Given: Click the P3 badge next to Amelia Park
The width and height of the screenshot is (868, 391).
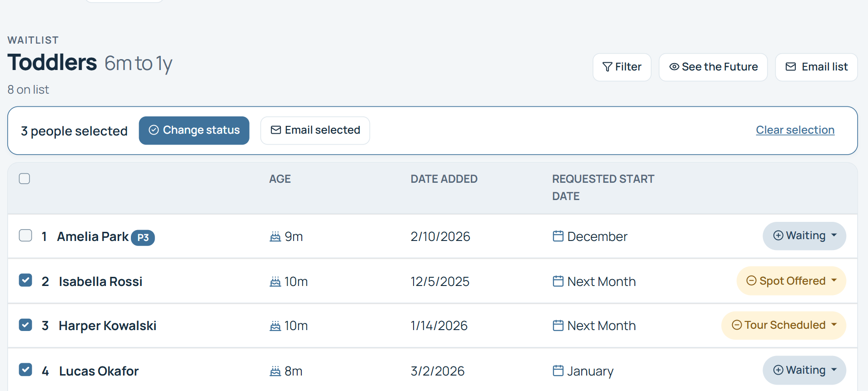Looking at the screenshot, I should coord(143,237).
